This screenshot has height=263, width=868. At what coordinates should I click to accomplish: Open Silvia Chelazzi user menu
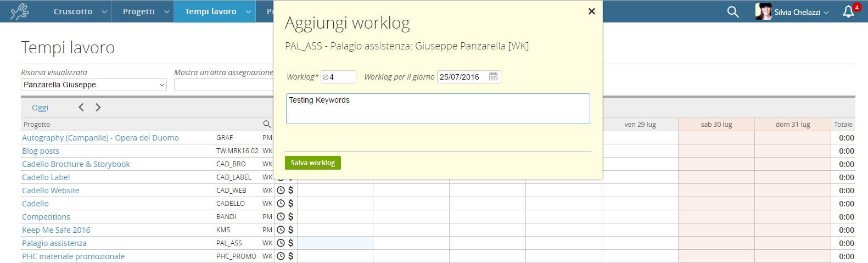click(x=792, y=12)
